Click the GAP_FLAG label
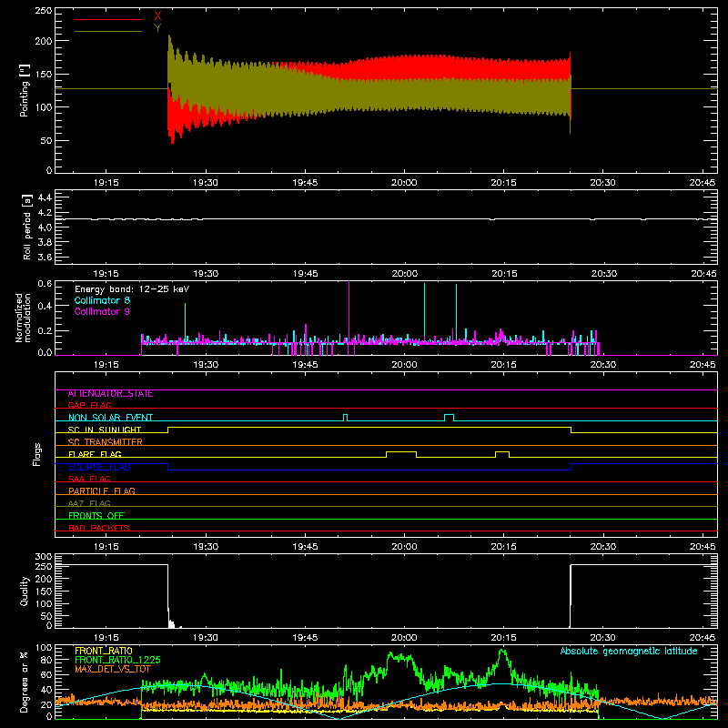Screen dimensions: 728x728 [x=89, y=405]
